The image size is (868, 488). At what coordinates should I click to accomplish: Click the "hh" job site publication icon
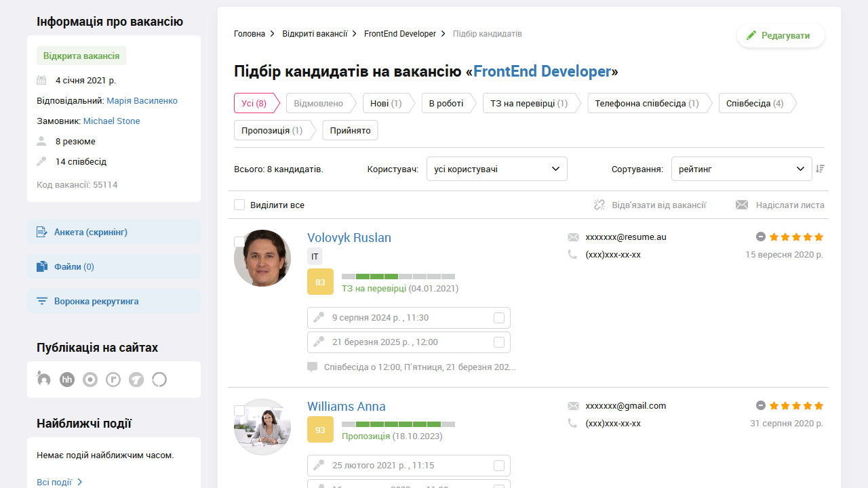(x=66, y=380)
